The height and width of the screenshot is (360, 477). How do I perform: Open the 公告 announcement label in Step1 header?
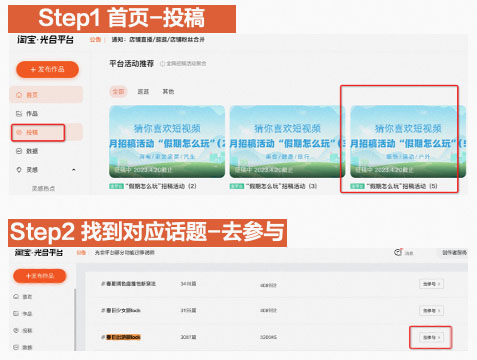pyautogui.click(x=95, y=40)
